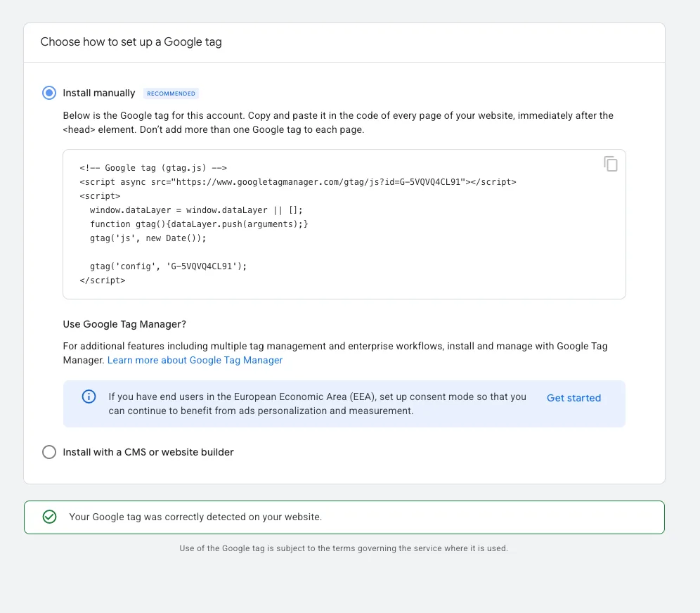
Task: Click the gtag('config', 'G-5VQVQ4CL91') line
Action: coord(168,266)
